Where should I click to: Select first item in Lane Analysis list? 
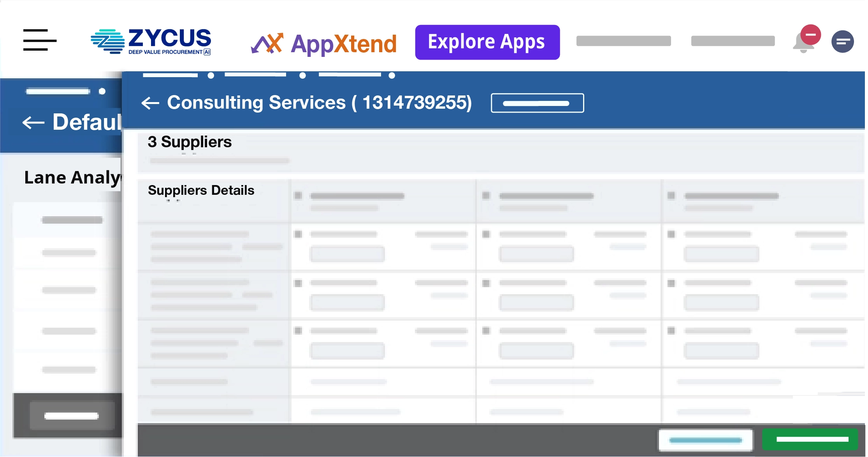[x=72, y=220]
